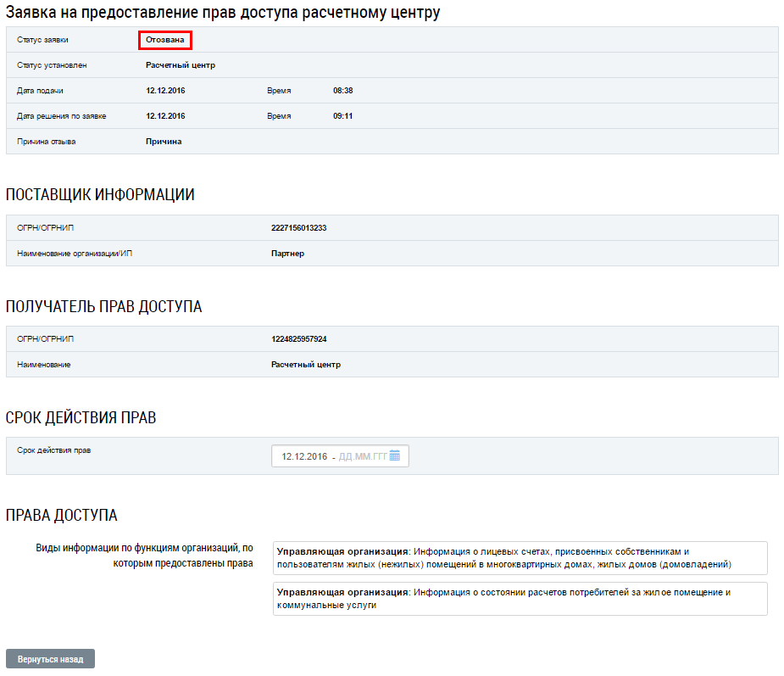Open the calendar picker icon in the date field

(x=395, y=456)
